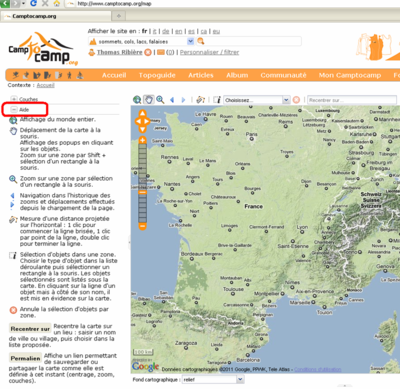The width and height of the screenshot is (400, 389).
Task: Go to next map view in history
Action: coord(183,100)
